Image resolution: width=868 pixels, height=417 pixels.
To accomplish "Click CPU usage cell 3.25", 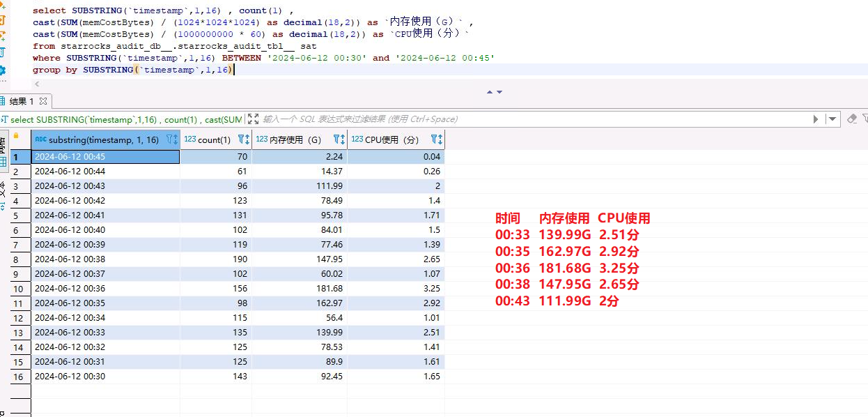I will pyautogui.click(x=396, y=289).
